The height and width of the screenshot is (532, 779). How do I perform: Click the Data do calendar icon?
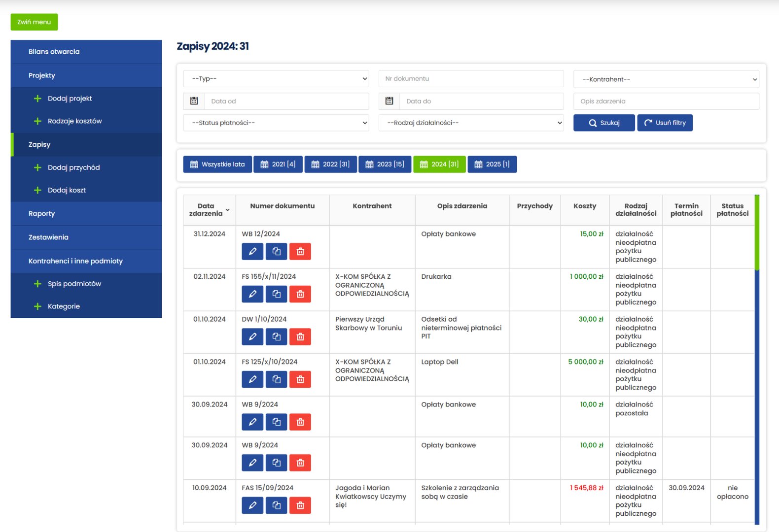(389, 101)
